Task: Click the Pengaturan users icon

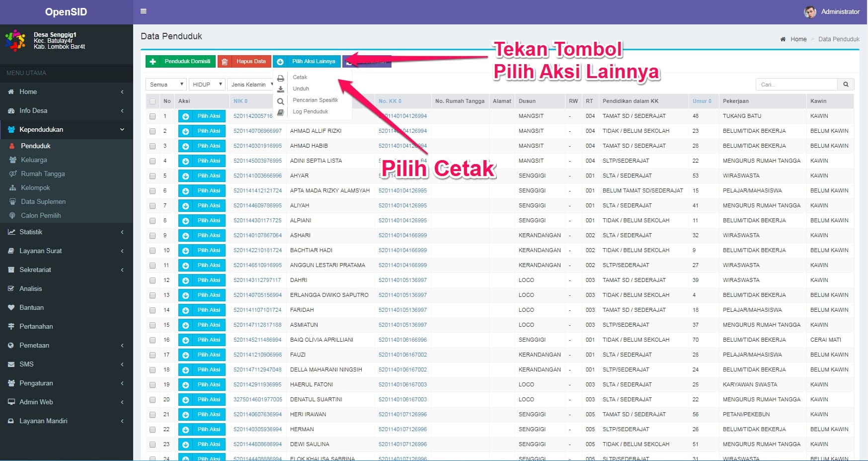Action: click(x=11, y=383)
